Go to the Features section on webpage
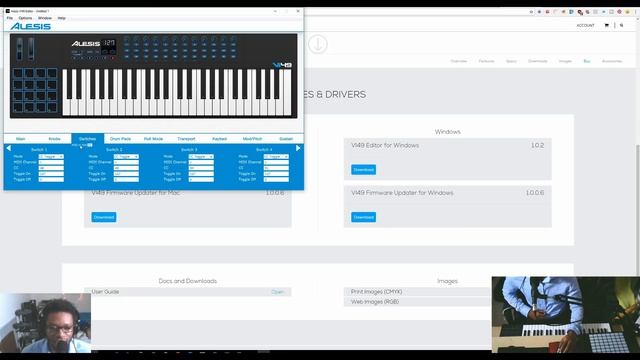This screenshot has width=640, height=360. [x=486, y=61]
